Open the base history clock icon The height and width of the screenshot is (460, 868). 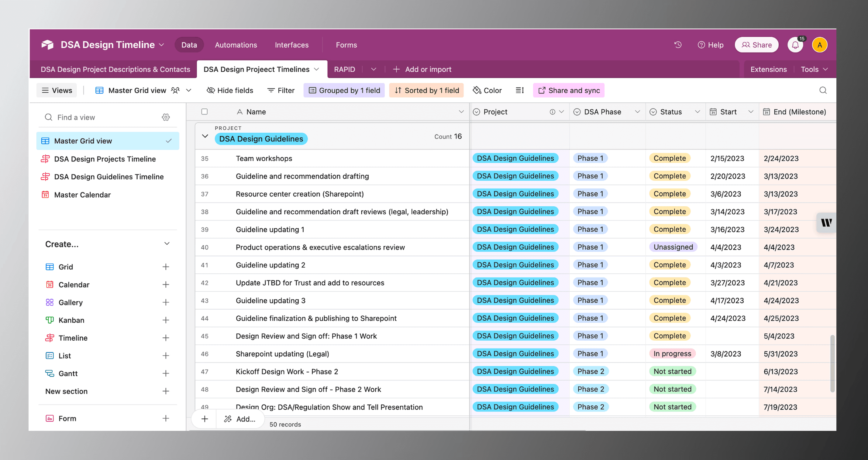pos(678,45)
